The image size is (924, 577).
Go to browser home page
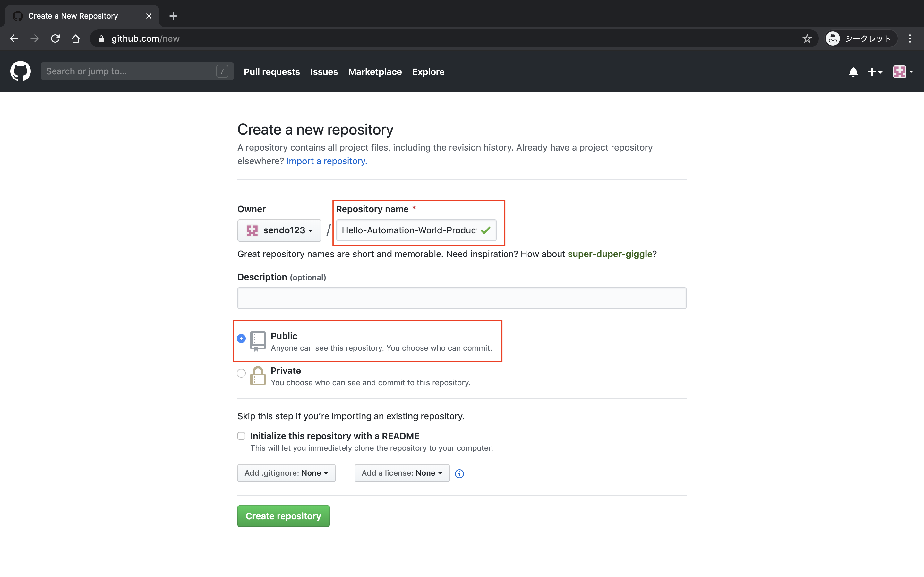click(76, 38)
